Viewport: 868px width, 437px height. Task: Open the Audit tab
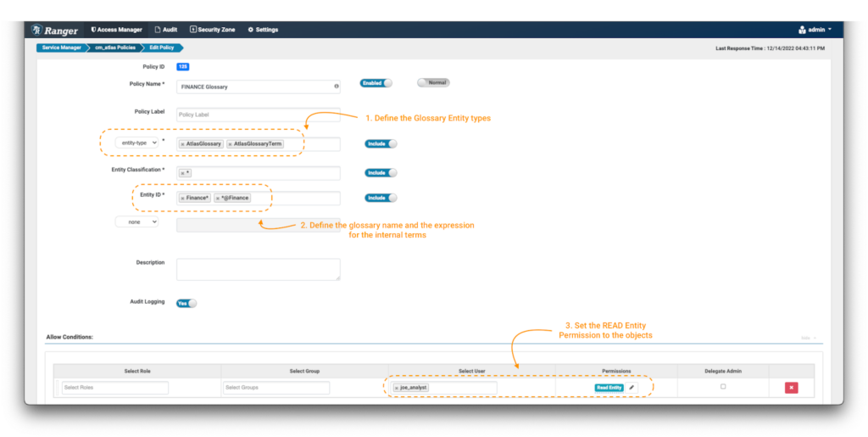click(x=164, y=30)
